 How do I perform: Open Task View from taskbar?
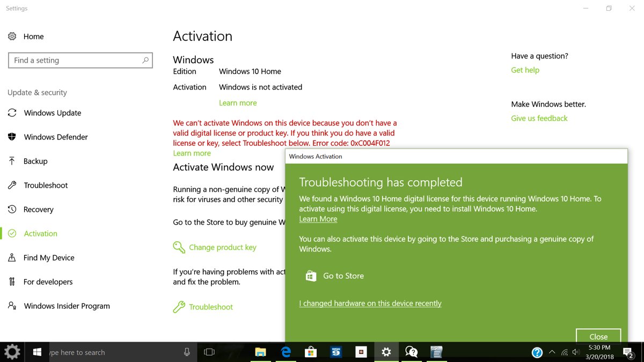point(209,352)
